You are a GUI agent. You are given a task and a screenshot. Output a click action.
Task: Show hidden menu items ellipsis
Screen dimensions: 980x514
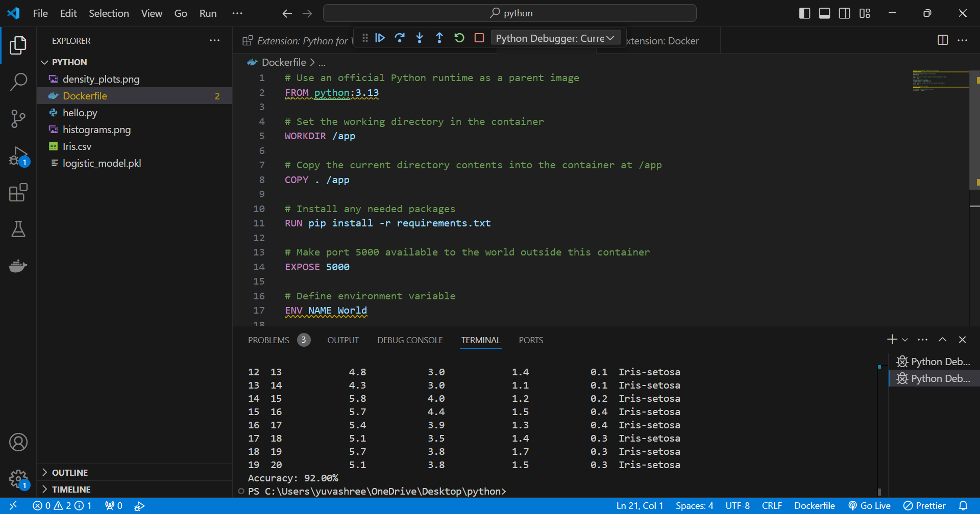coord(237,13)
